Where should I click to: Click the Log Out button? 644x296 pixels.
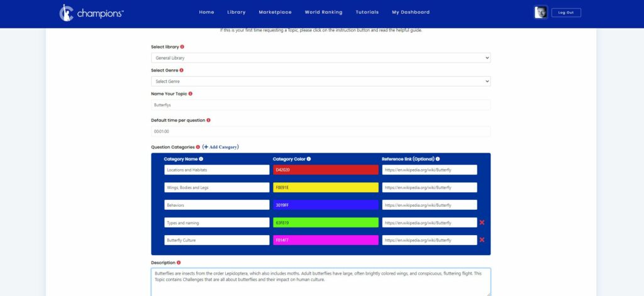[x=566, y=13]
